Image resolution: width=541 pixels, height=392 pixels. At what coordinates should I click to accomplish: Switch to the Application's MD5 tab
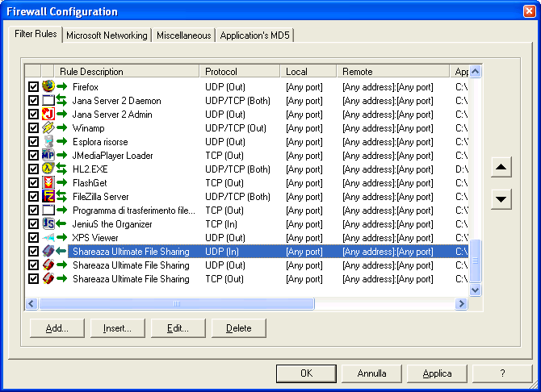(254, 35)
